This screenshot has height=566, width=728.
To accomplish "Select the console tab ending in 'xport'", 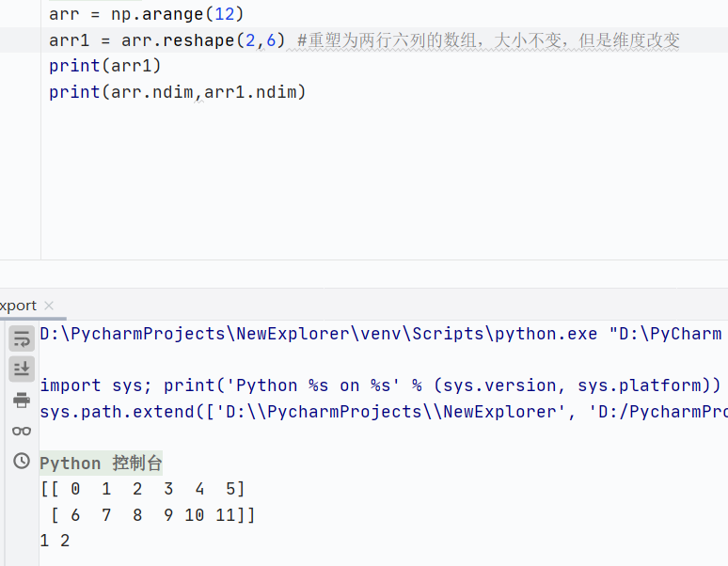I will click(x=19, y=306).
